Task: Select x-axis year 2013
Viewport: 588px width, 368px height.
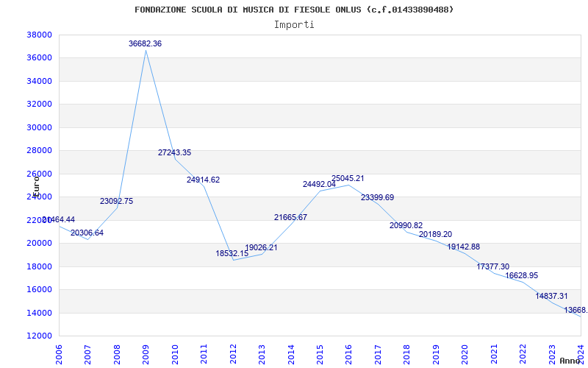Action: click(262, 354)
